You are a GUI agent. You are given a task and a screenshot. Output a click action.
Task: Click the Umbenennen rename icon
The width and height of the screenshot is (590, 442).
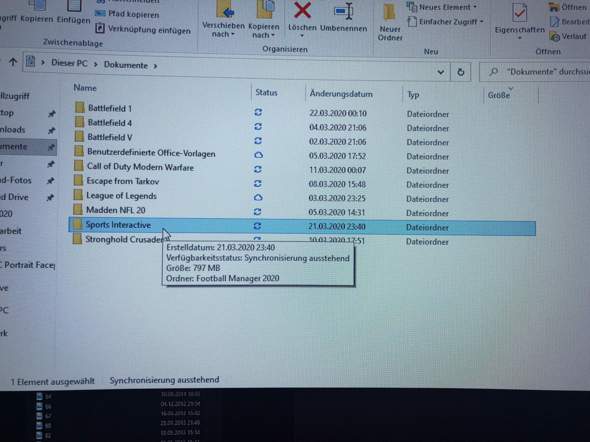[344, 11]
